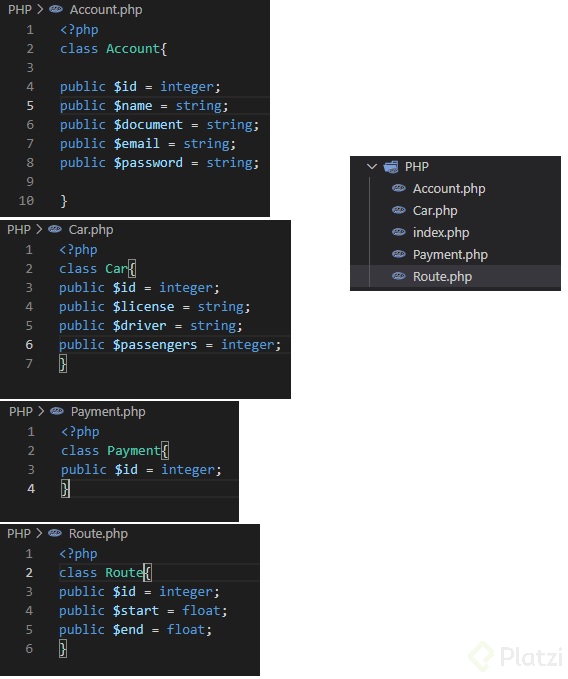This screenshot has height=679, width=568.
Task: Open index.php from the file tree
Action: [441, 233]
